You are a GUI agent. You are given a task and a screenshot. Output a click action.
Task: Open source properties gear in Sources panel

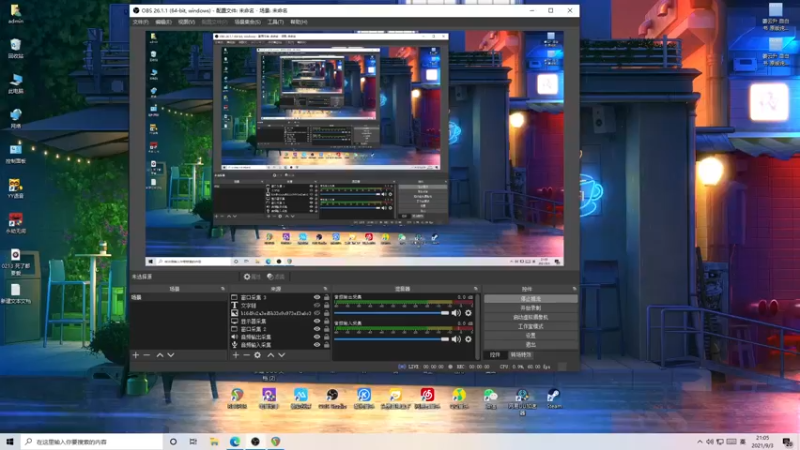click(x=258, y=355)
